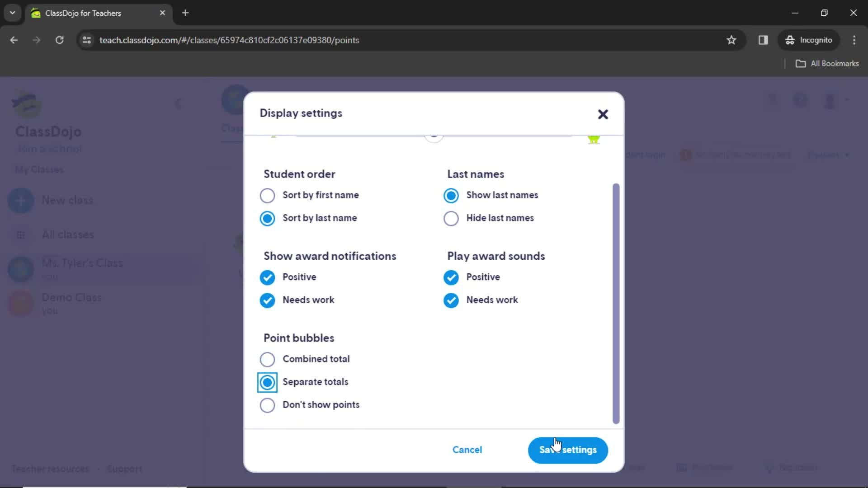Restore down the browser window

coord(824,13)
